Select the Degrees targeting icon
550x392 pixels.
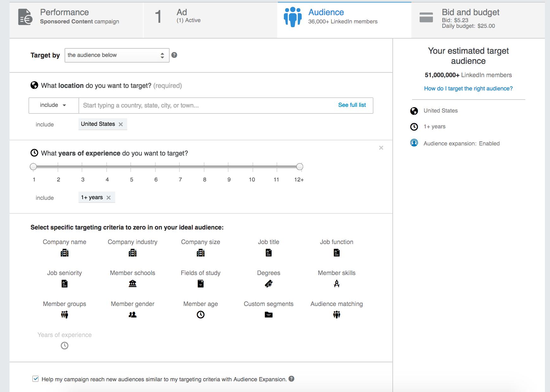269,284
